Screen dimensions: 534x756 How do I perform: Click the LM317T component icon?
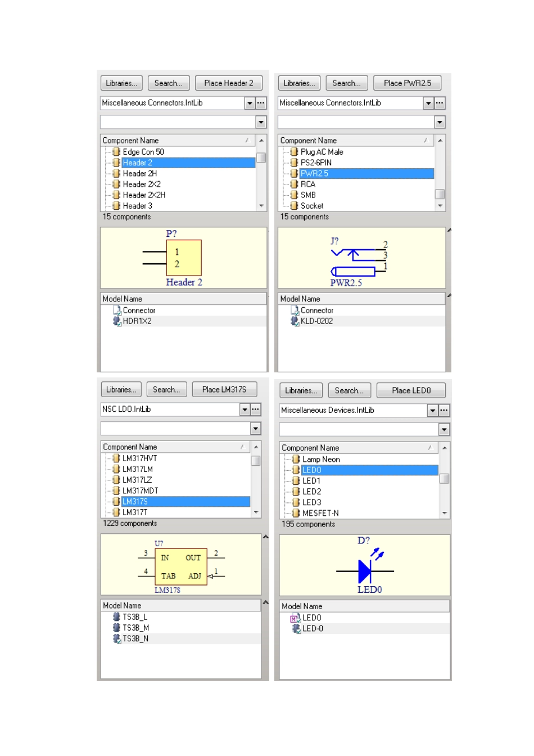click(x=116, y=512)
